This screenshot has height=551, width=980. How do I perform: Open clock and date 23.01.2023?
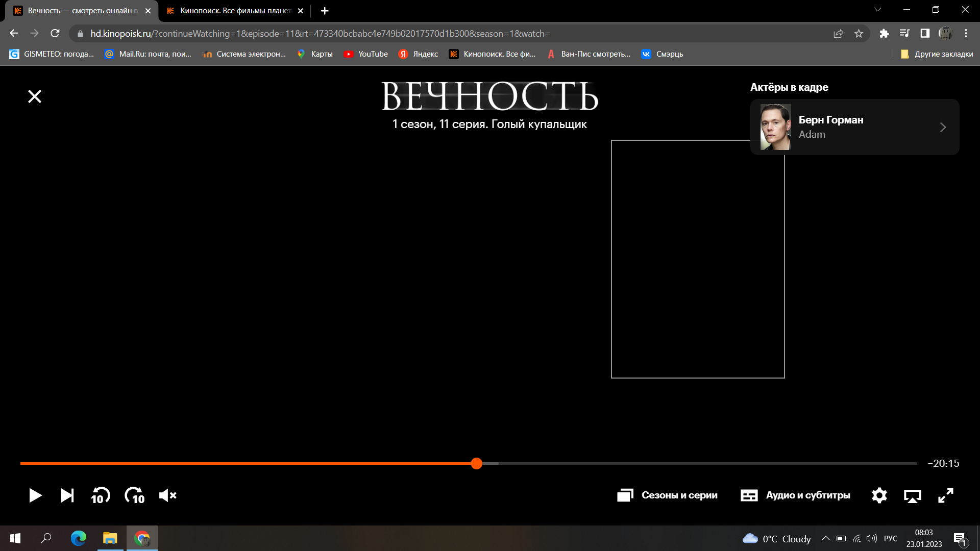[x=924, y=539]
